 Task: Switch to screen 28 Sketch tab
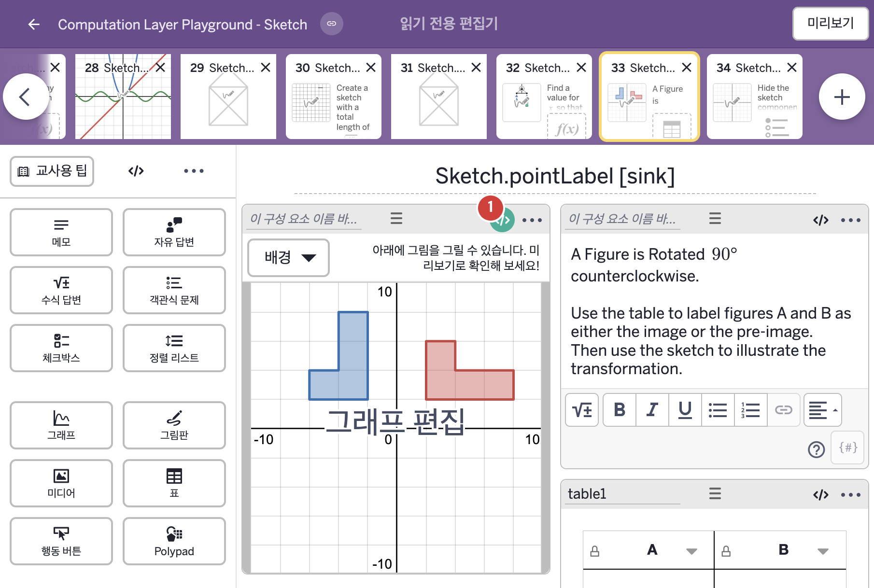click(123, 97)
